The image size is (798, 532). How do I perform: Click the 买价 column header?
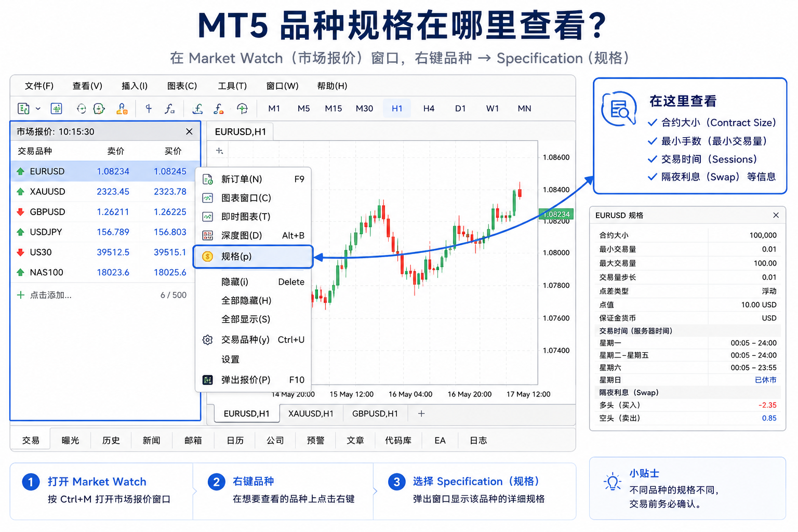pos(173,151)
